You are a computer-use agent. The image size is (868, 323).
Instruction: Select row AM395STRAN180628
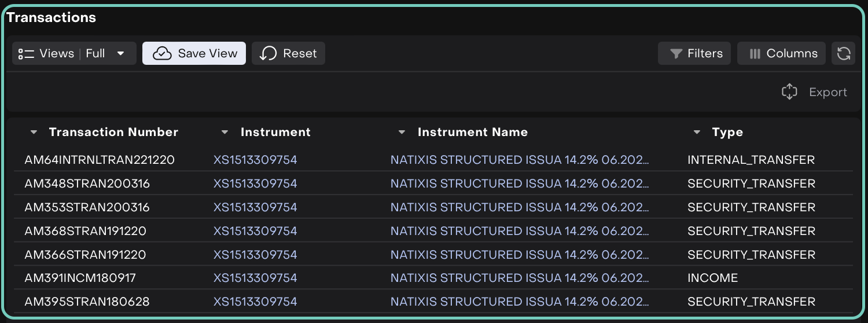click(87, 302)
